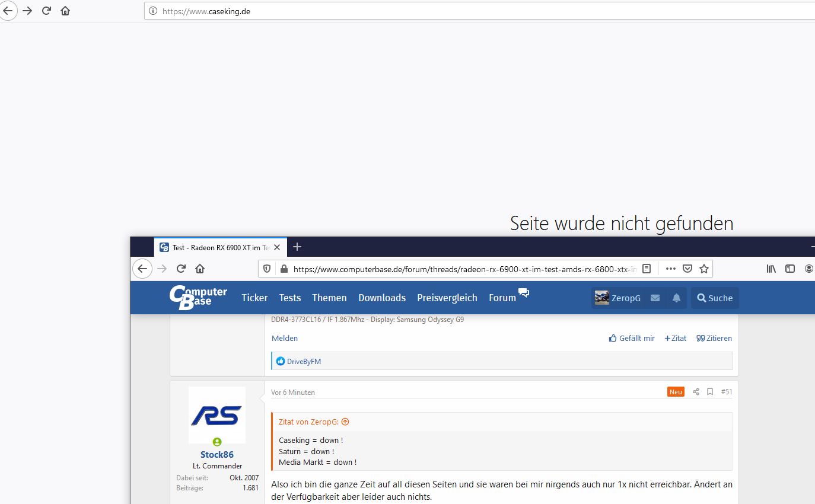The height and width of the screenshot is (504, 815).
Task: Toggle the Firefox sidebar icon
Action: [790, 269]
